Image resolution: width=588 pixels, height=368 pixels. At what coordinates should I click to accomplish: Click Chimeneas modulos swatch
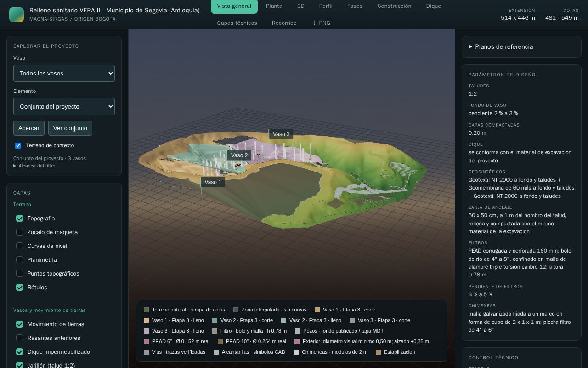[296, 352]
